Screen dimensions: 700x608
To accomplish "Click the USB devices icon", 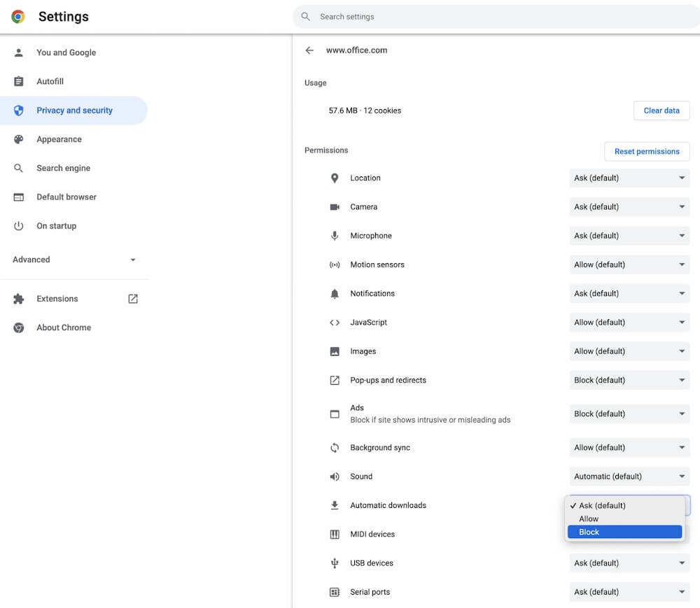I will [335, 563].
